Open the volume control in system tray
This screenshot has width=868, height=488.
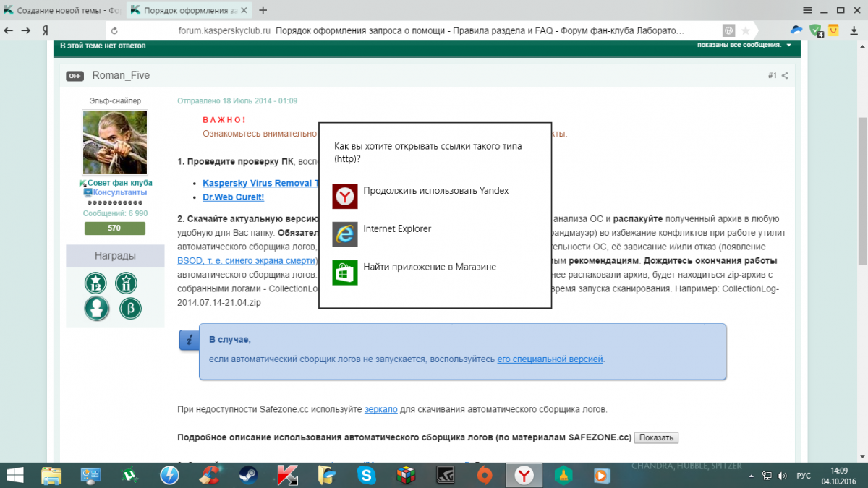click(783, 475)
